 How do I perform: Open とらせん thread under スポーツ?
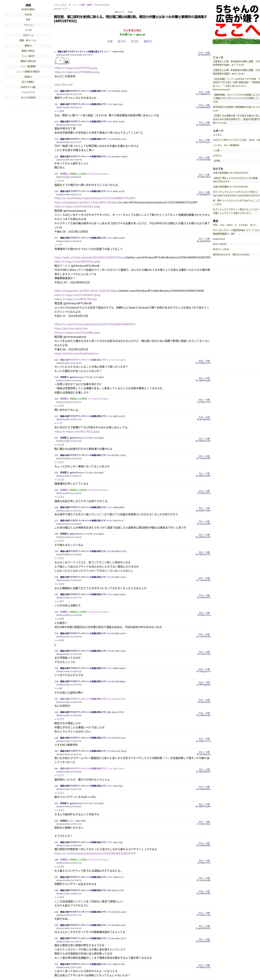click(x=217, y=135)
